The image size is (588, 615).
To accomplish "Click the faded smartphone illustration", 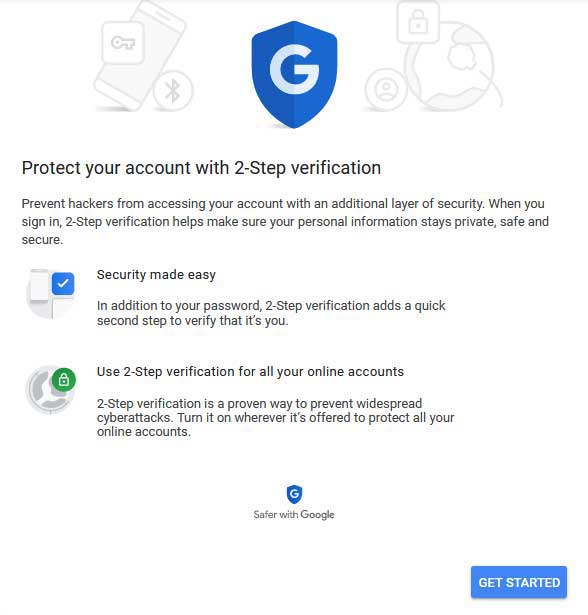I will click(140, 56).
